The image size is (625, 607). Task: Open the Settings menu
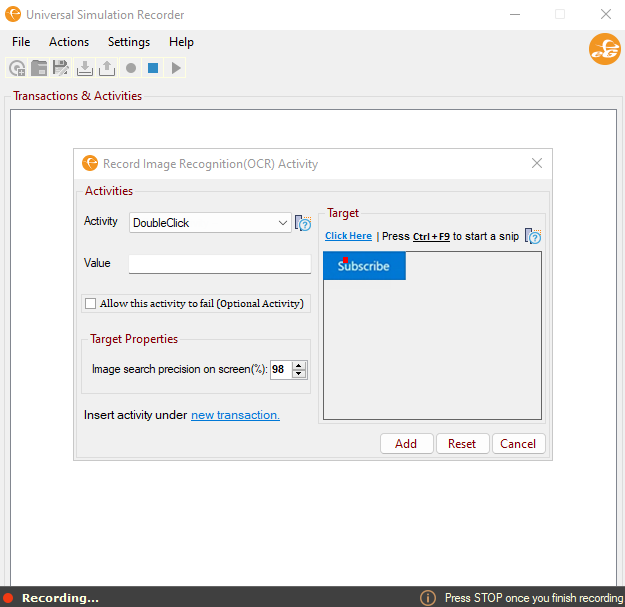(129, 42)
